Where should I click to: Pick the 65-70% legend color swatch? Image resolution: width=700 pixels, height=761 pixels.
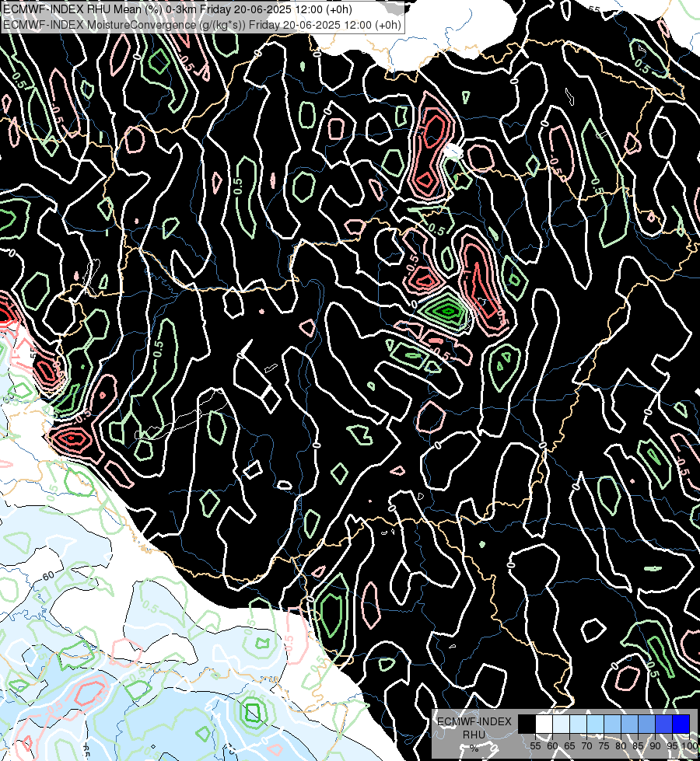point(578,724)
